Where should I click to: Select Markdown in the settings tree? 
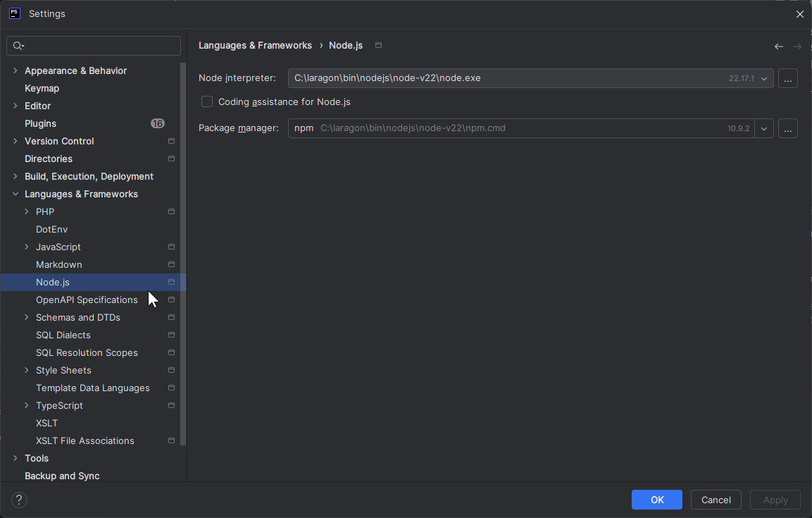(x=59, y=264)
